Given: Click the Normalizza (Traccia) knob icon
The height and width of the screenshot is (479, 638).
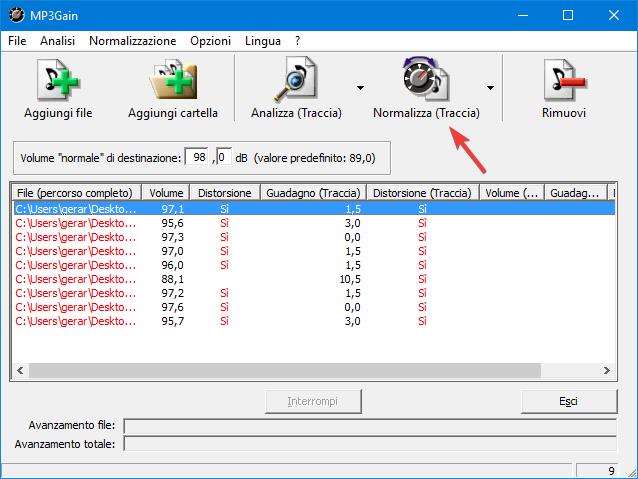Looking at the screenshot, I should click(425, 79).
